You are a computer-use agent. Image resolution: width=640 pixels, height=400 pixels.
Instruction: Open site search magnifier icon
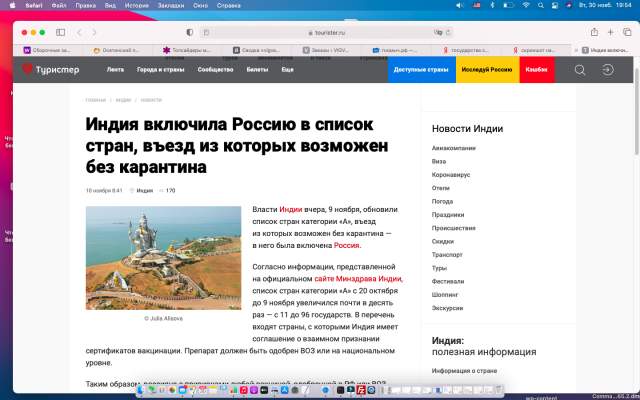click(x=580, y=70)
